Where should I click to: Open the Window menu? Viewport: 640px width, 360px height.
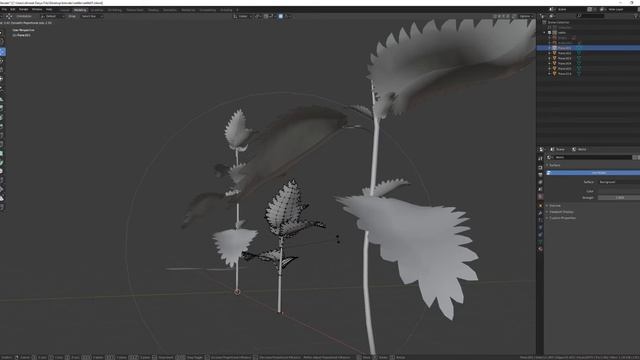coord(37,9)
